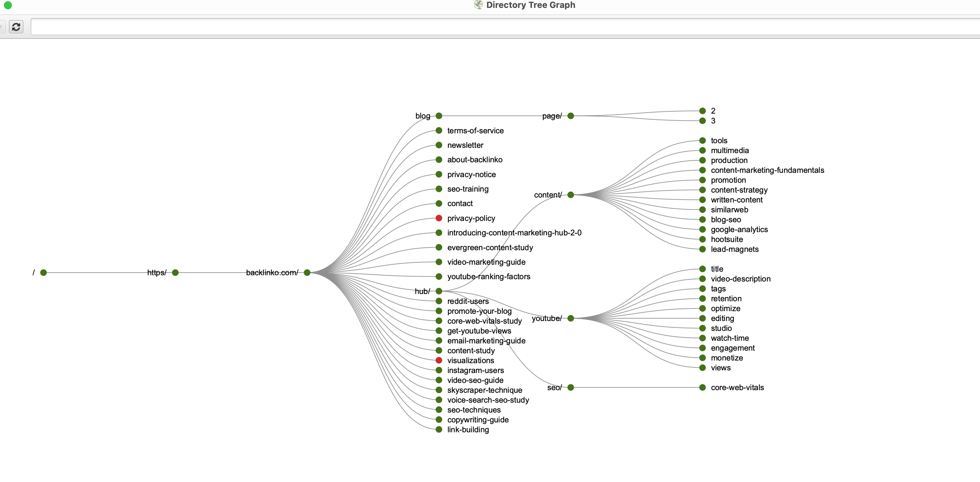Click the video-description node
Screen dimensions: 980x482
pyautogui.click(x=702, y=279)
